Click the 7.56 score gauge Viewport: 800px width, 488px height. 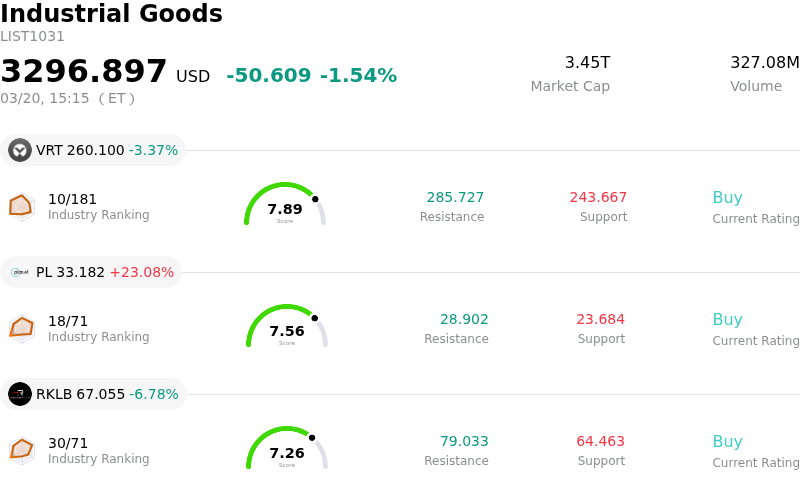[x=287, y=328]
